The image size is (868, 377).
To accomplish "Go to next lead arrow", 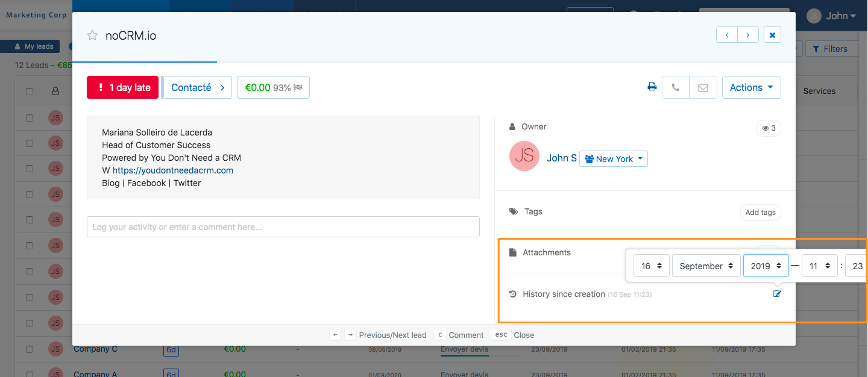I will [x=748, y=35].
